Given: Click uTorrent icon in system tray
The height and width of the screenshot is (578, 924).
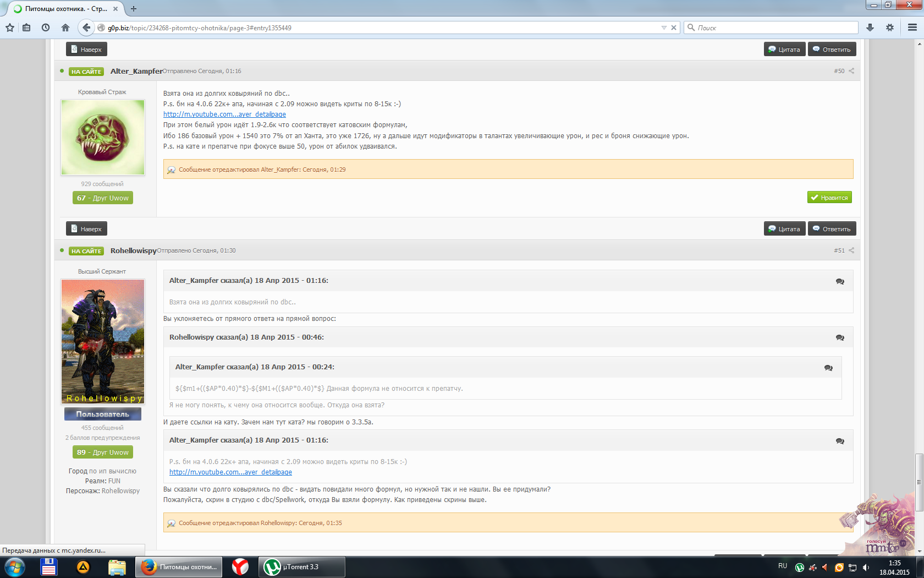Looking at the screenshot, I should [800, 567].
